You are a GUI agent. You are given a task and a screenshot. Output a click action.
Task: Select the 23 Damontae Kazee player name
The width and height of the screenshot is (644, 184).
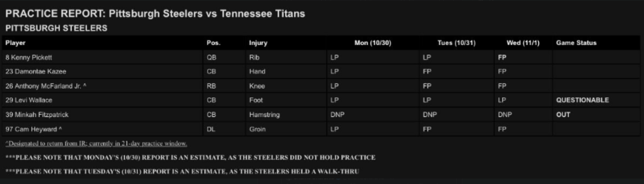(x=36, y=71)
